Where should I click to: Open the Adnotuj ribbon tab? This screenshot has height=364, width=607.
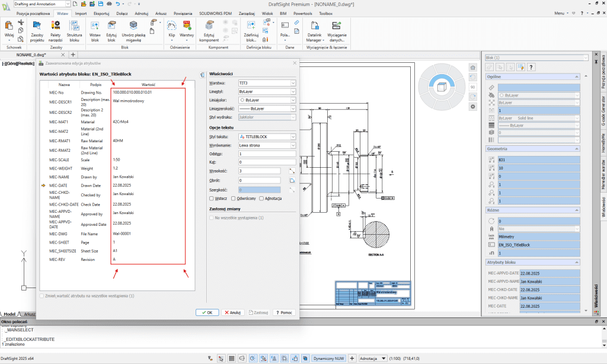[x=141, y=13]
